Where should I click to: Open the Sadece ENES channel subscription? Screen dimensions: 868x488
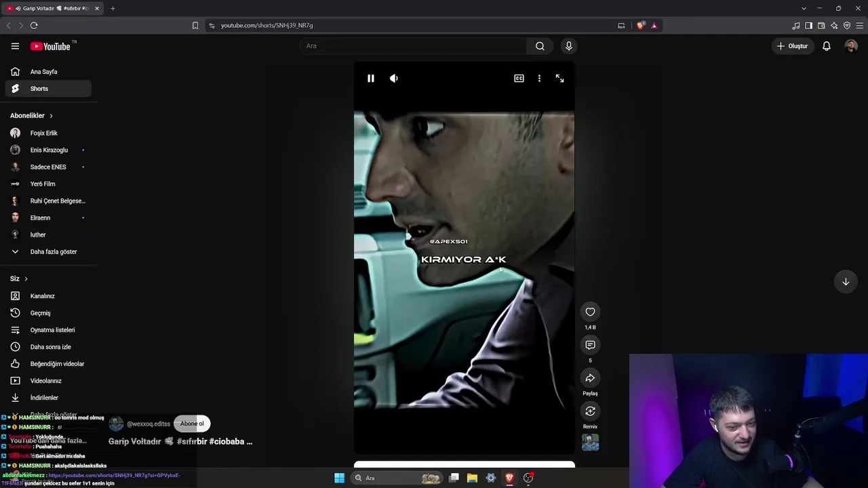tap(48, 167)
